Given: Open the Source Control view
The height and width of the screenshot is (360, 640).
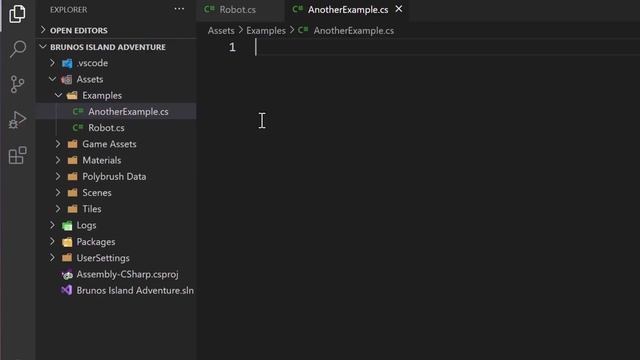Looking at the screenshot, I should pyautogui.click(x=17, y=84).
